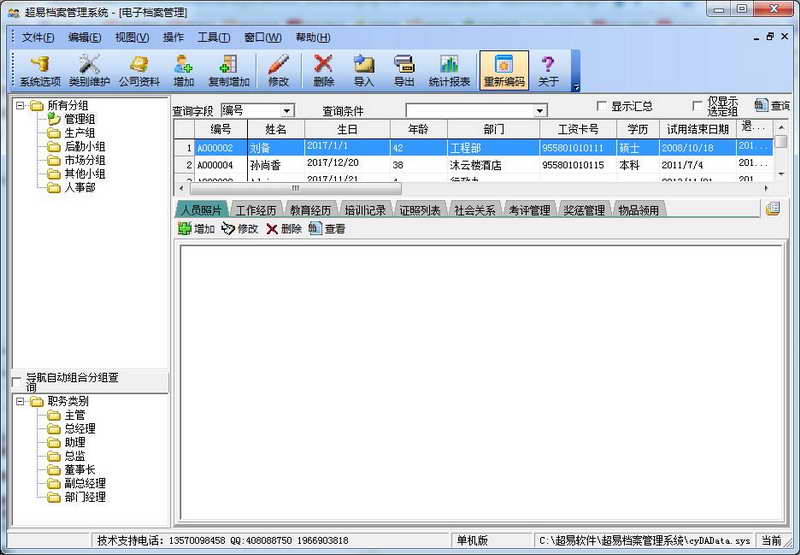Switch to the 证照列表 tab

[x=419, y=210]
